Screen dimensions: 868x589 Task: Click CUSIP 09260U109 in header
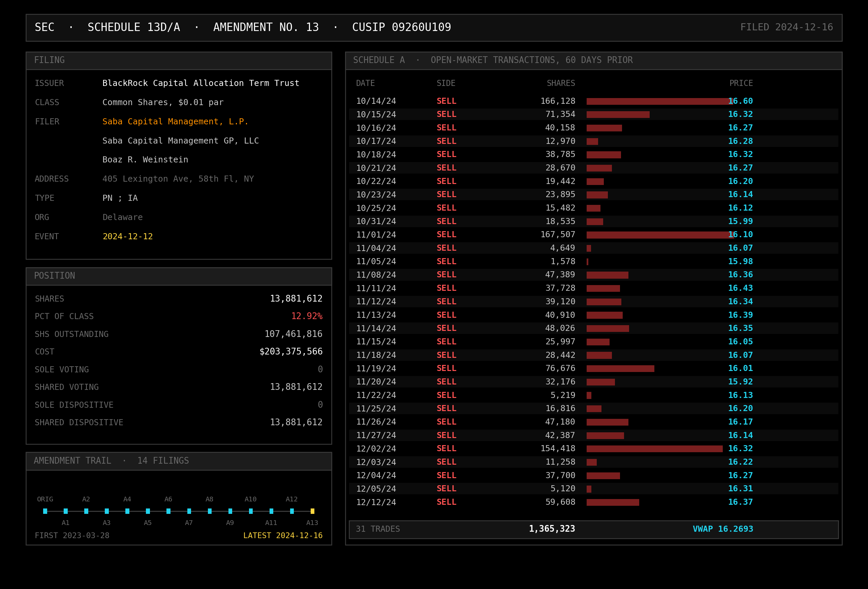[x=402, y=27]
